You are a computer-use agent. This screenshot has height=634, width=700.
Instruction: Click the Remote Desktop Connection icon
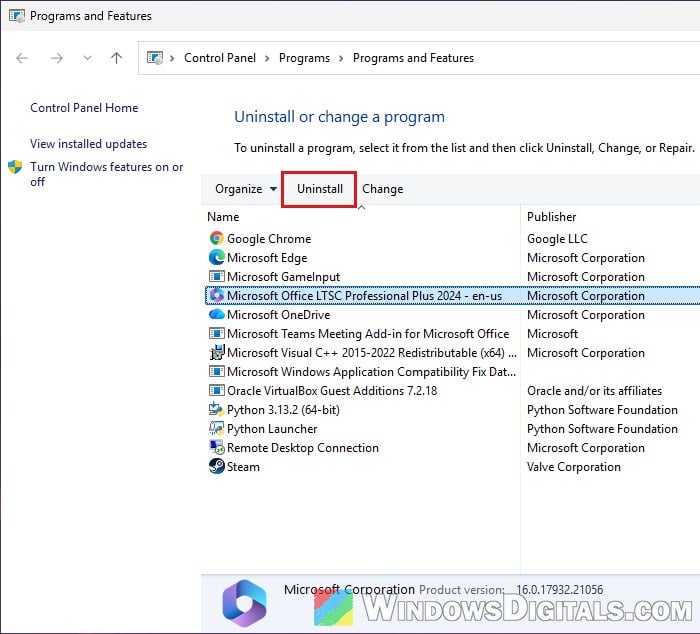pos(217,447)
